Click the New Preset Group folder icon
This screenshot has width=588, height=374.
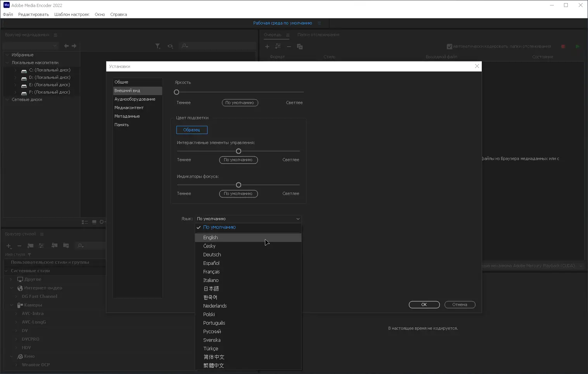[x=30, y=246]
